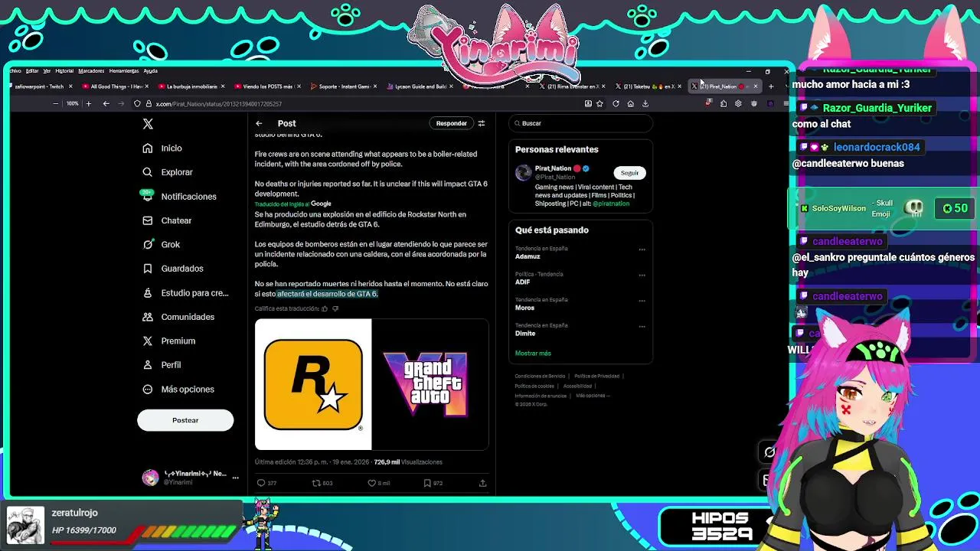
Task: Open the Herramientas browser menu
Action: point(123,70)
